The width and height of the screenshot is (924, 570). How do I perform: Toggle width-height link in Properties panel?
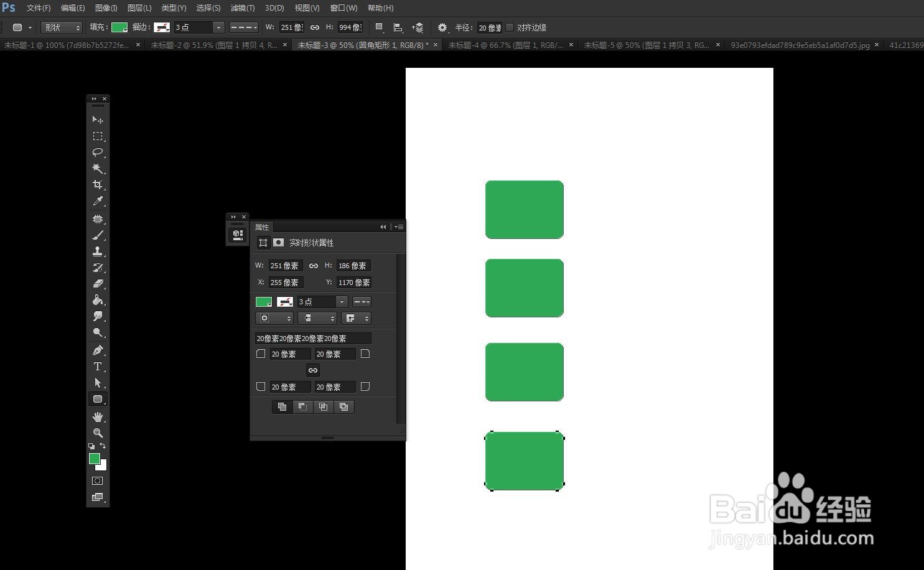point(314,266)
